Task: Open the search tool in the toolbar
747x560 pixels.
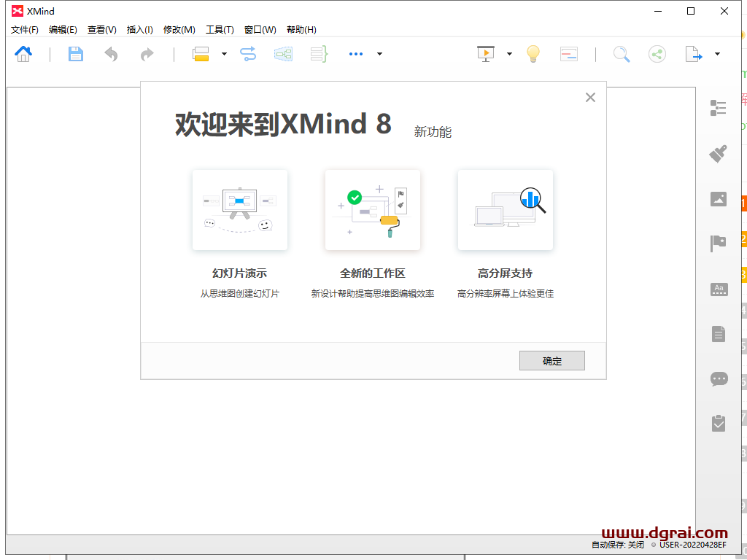Action: coord(622,54)
